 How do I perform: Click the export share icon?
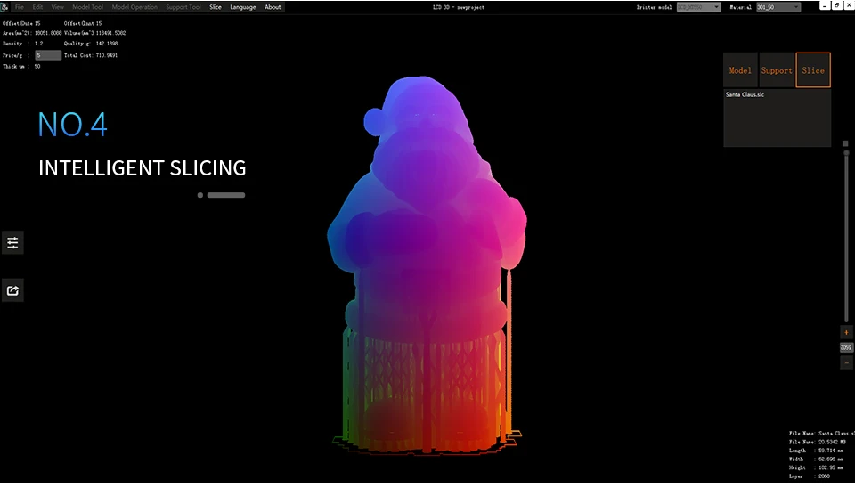pos(12,290)
